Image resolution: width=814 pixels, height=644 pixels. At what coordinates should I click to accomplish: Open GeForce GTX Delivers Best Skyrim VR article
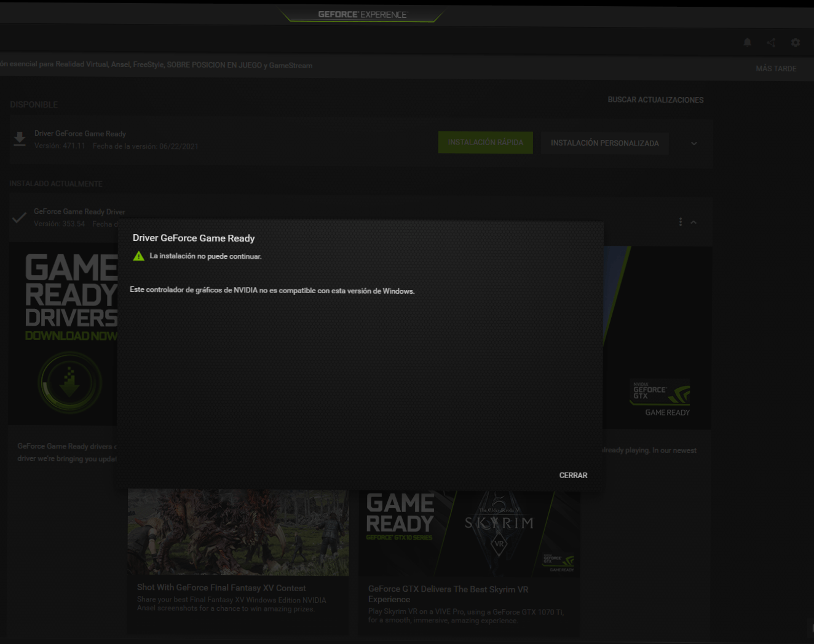point(448,594)
